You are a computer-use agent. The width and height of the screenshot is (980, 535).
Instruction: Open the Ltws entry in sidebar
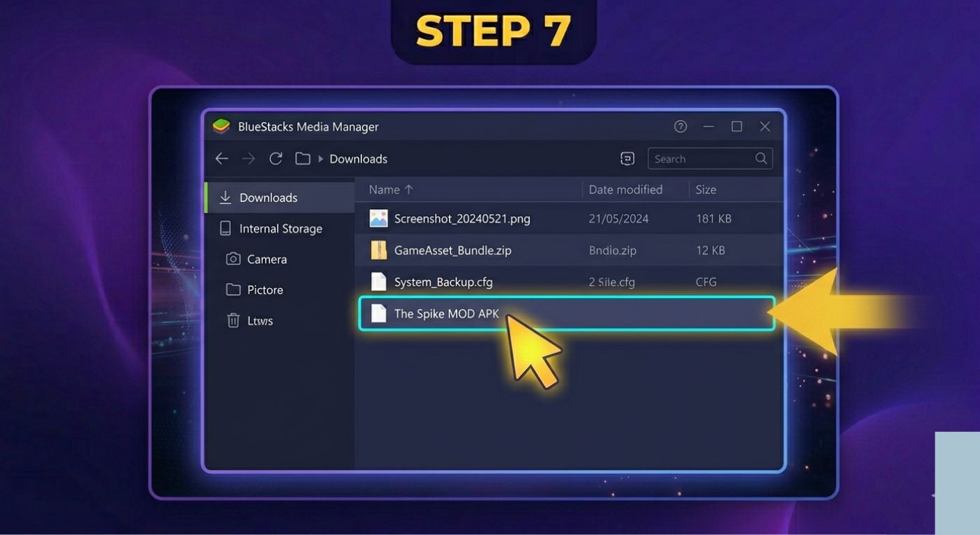point(260,320)
